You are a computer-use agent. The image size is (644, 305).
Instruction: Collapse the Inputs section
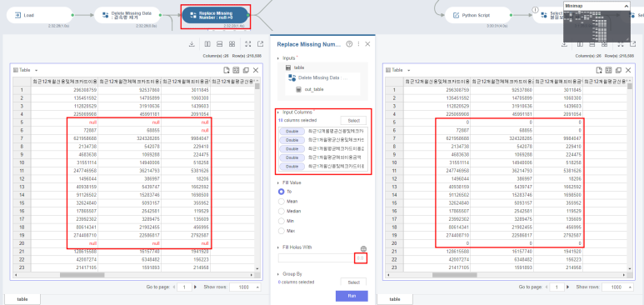(279, 58)
